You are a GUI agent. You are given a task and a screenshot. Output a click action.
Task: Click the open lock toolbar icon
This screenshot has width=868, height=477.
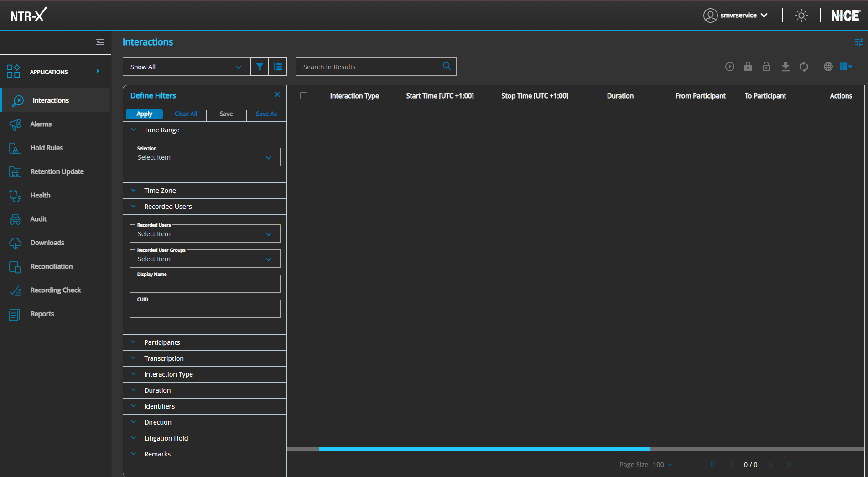click(766, 67)
